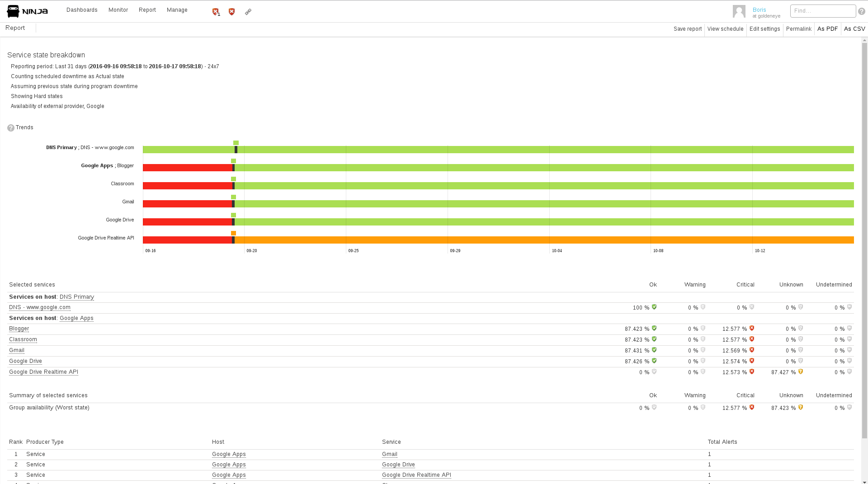Viewport: 868px width, 484px height.
Task: Get the report Permalink
Action: click(798, 29)
